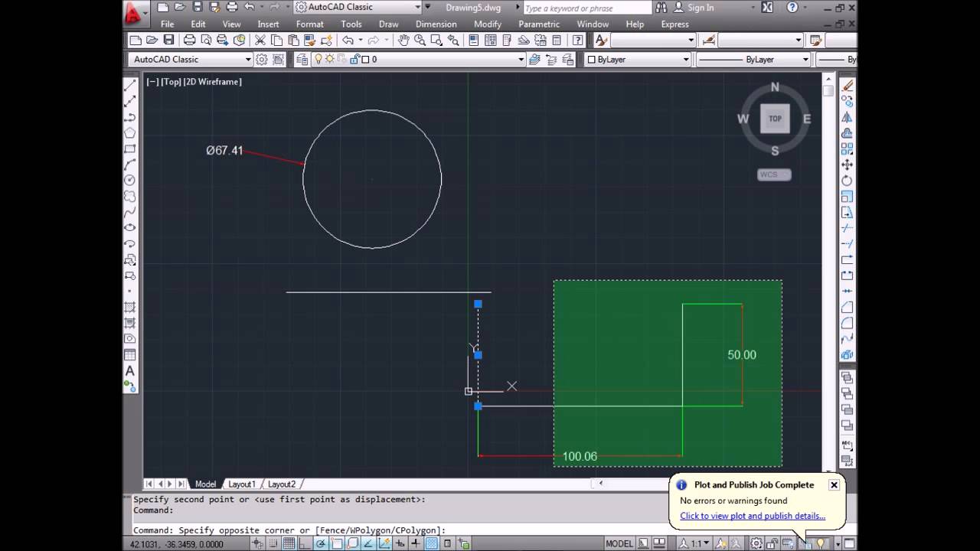Select the Rotate modify tool
Image resolution: width=980 pixels, height=551 pixels.
point(847,181)
